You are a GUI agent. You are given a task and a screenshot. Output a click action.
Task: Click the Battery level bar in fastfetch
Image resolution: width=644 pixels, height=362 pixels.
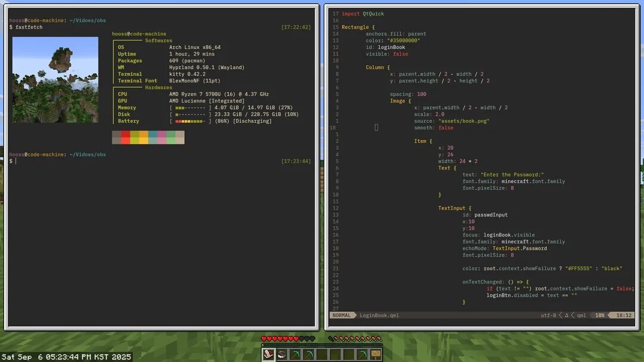190,121
